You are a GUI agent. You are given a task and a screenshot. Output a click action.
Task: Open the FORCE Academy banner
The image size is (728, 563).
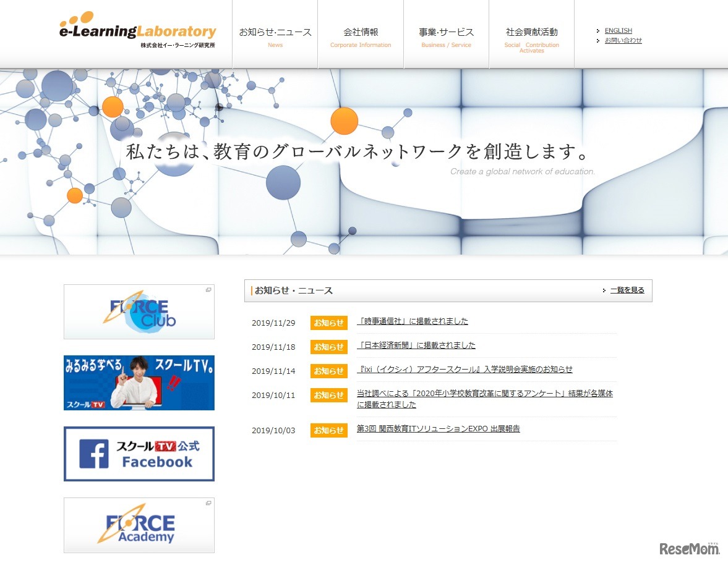(139, 524)
